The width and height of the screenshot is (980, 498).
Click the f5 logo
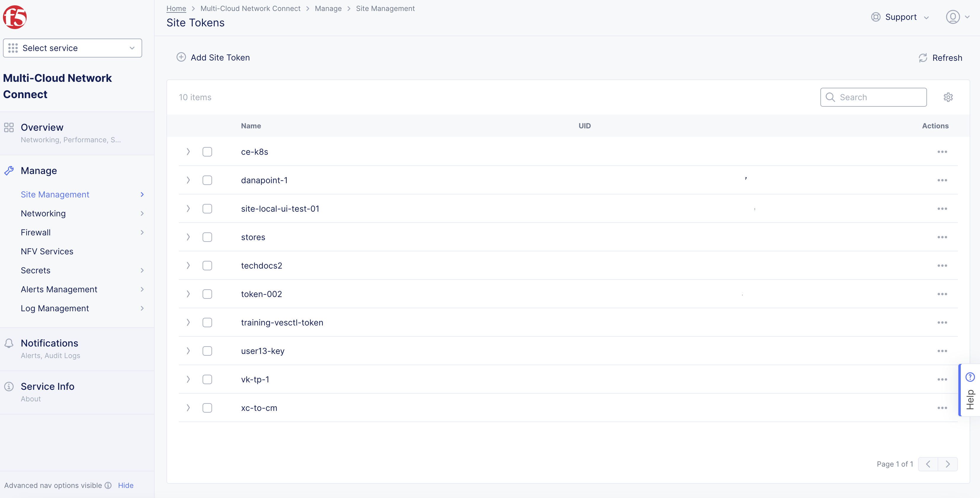(x=15, y=17)
